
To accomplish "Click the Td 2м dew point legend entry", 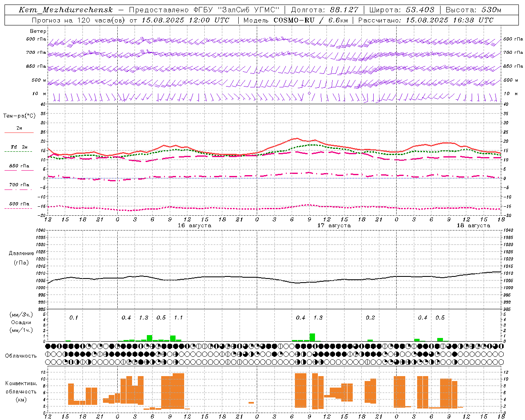I will 19,147.
